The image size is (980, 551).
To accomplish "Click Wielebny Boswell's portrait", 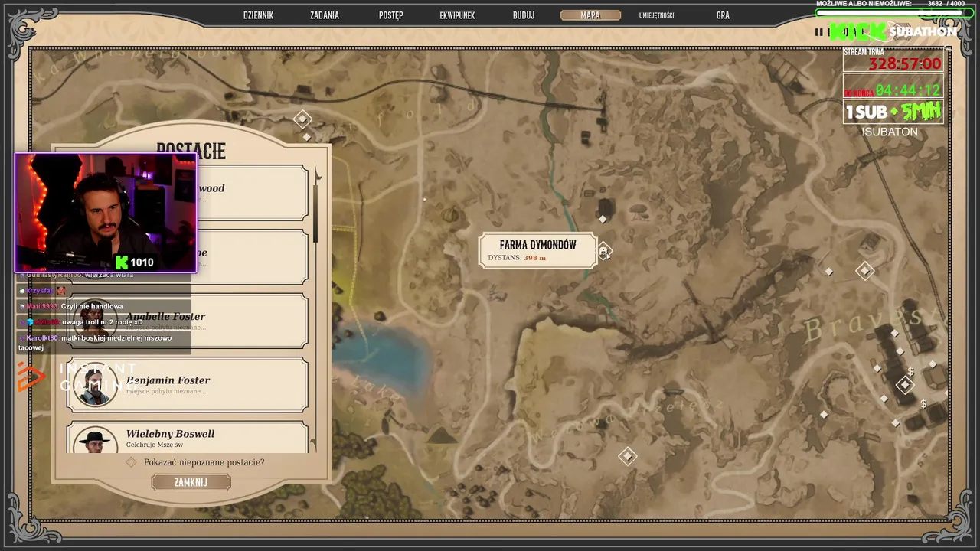I will pos(96,441).
